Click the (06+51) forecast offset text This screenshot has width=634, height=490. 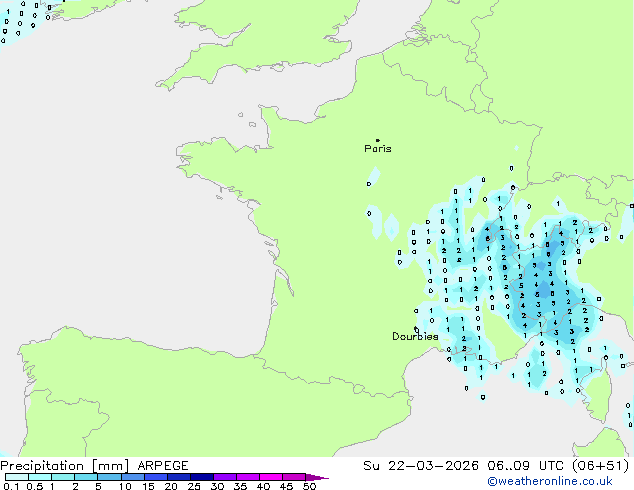600,466
